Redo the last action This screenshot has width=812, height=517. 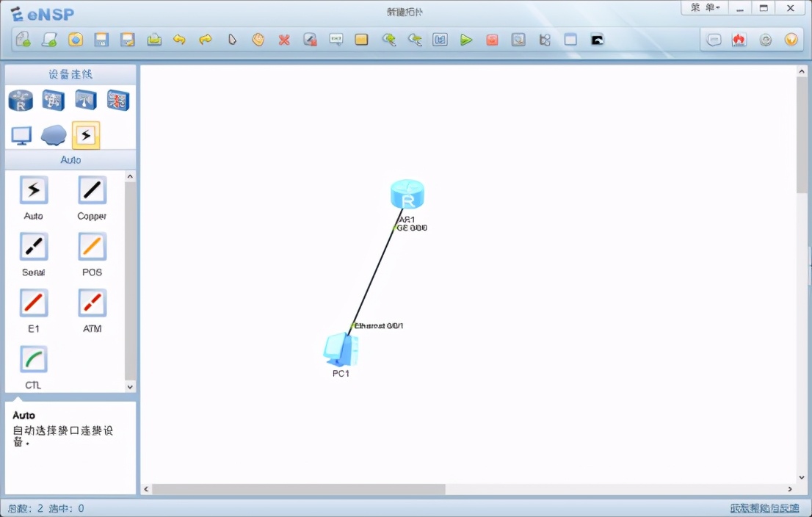click(x=206, y=40)
